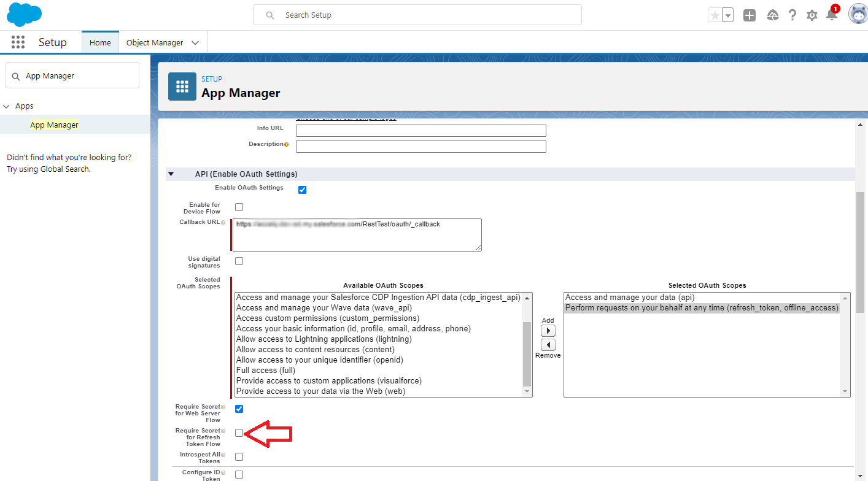868x481 pixels.
Task: Open the favorites list dropdown arrow
Action: click(728, 15)
